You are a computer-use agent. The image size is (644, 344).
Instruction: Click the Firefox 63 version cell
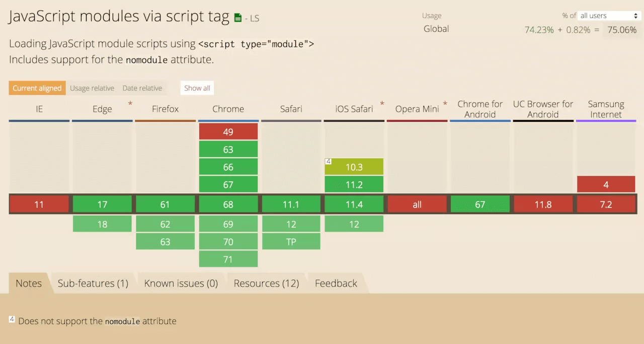click(x=166, y=242)
